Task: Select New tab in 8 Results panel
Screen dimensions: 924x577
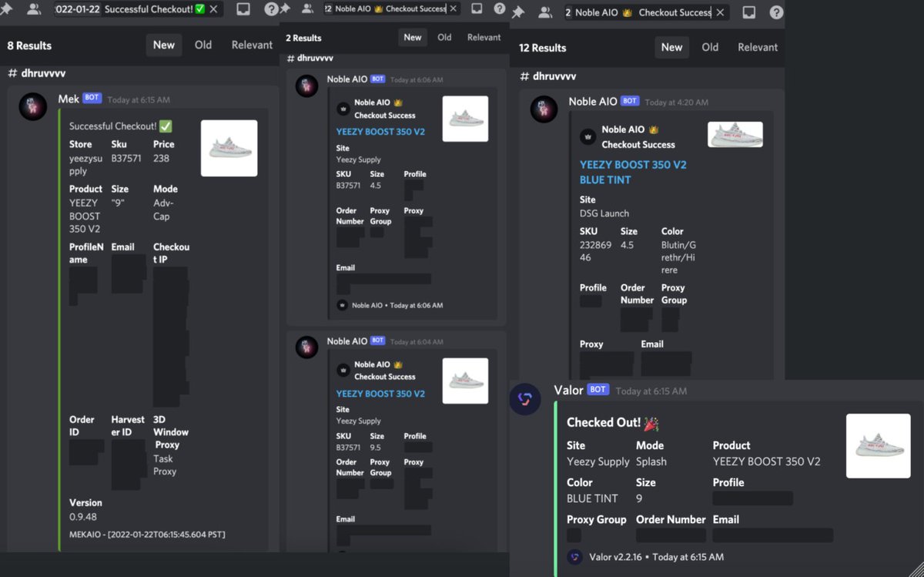Action: click(164, 45)
